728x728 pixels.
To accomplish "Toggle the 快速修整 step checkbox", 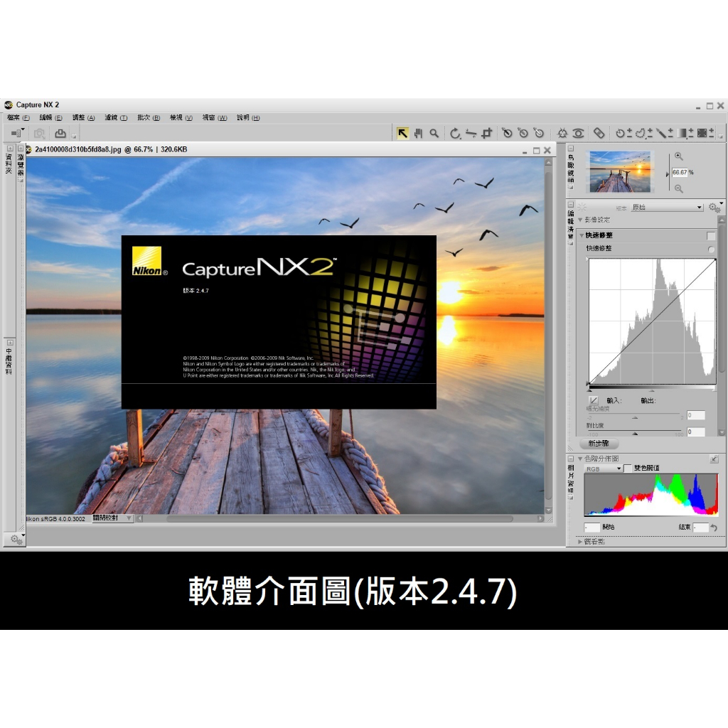I will (x=711, y=236).
